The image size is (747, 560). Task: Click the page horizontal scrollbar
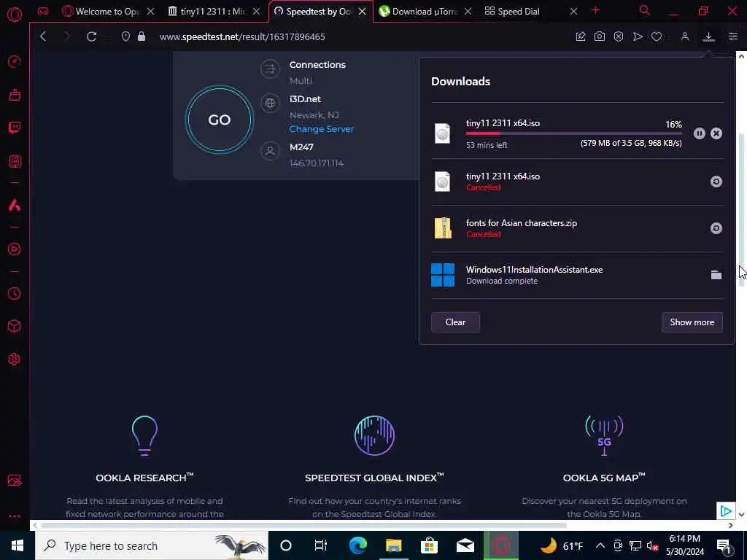point(303,525)
